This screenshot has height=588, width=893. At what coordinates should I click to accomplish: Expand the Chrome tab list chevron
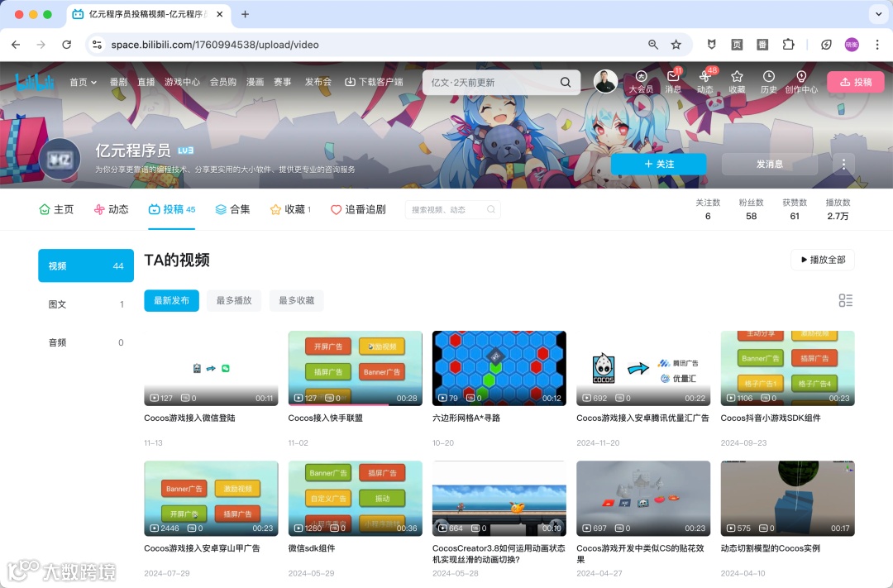point(879,14)
